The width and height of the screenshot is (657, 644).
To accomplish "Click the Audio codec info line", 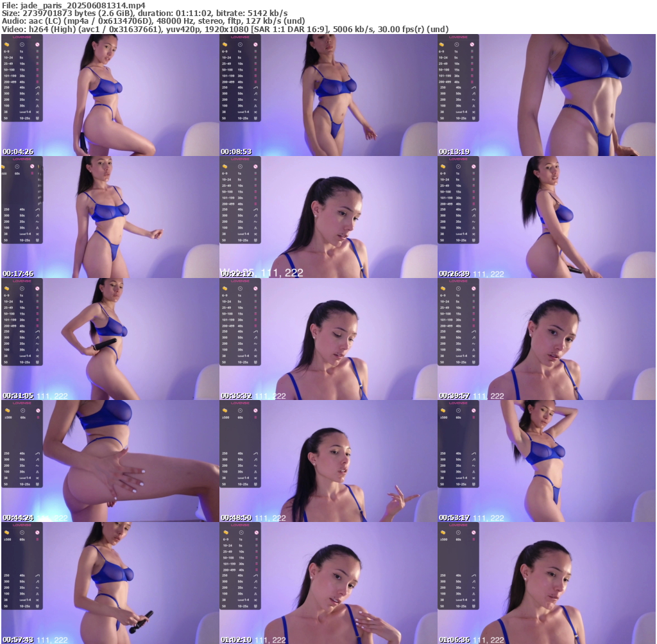I will [x=154, y=21].
